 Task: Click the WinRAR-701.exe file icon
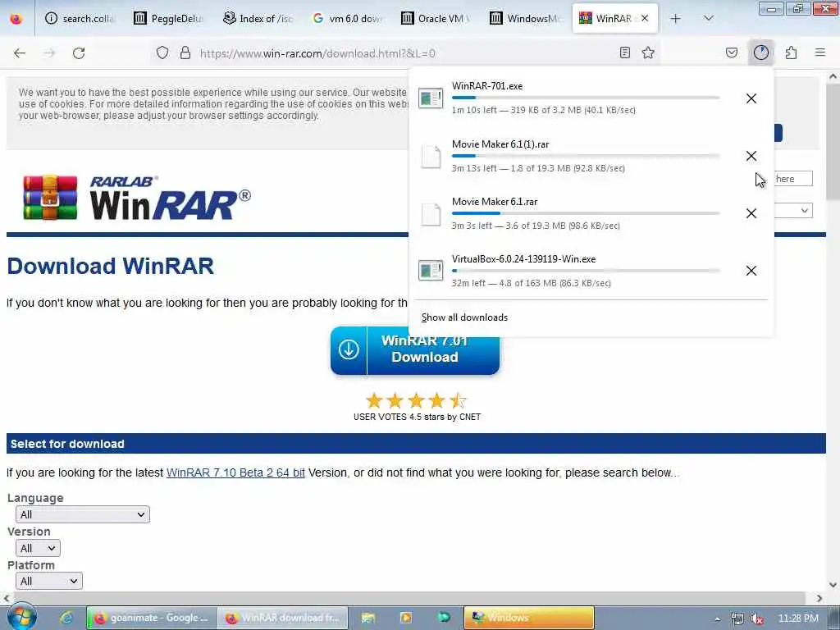(x=431, y=98)
